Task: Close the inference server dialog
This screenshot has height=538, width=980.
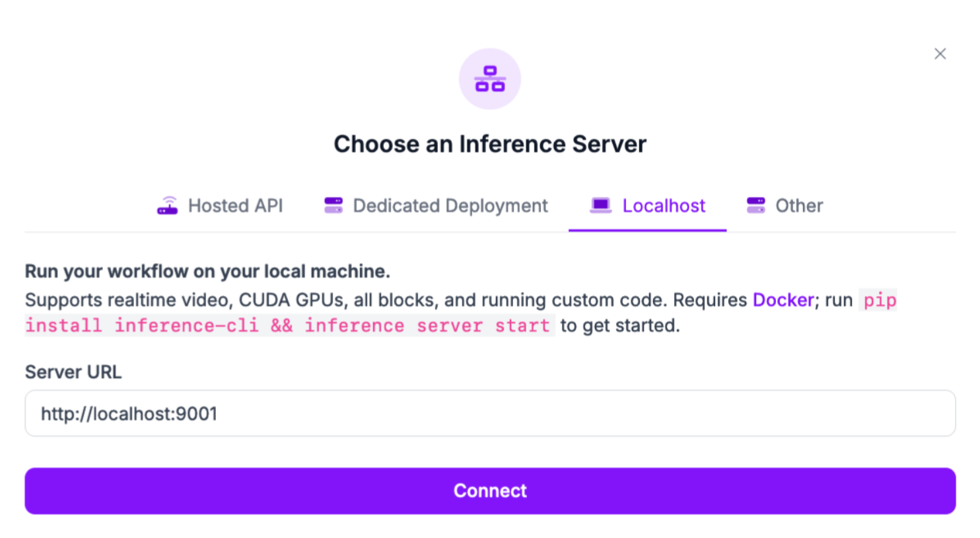Action: click(x=940, y=54)
